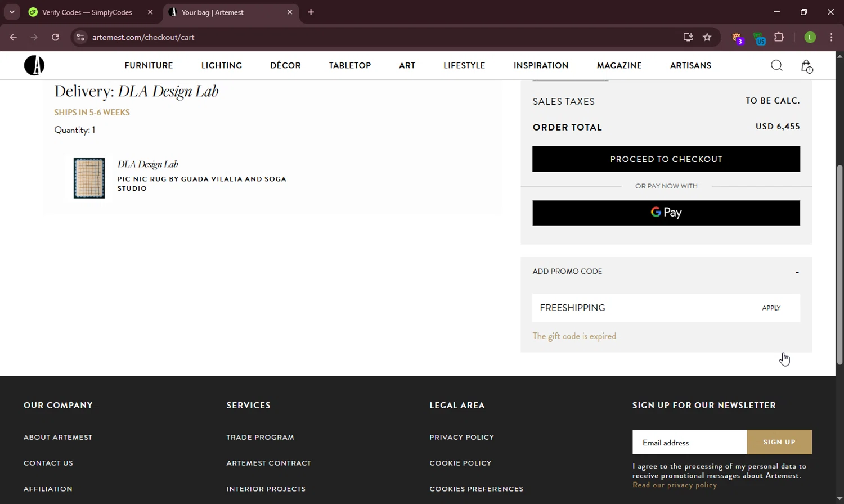844x504 pixels.
Task: Open Read our privacy policy link
Action: (x=675, y=485)
